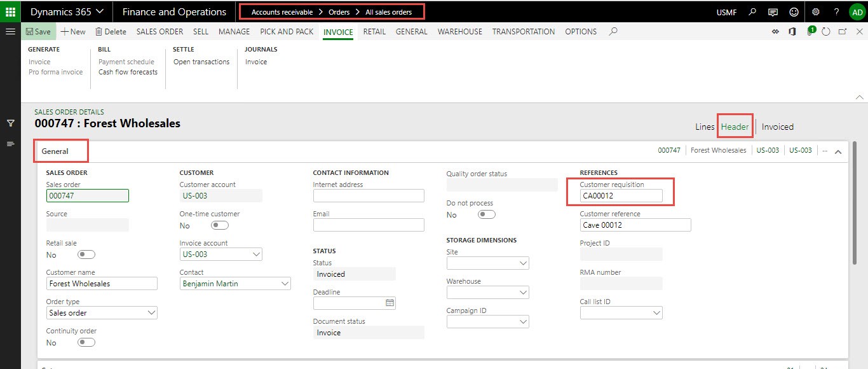868x369 pixels.
Task: Open the WAREHOUSE tab
Action: [459, 31]
